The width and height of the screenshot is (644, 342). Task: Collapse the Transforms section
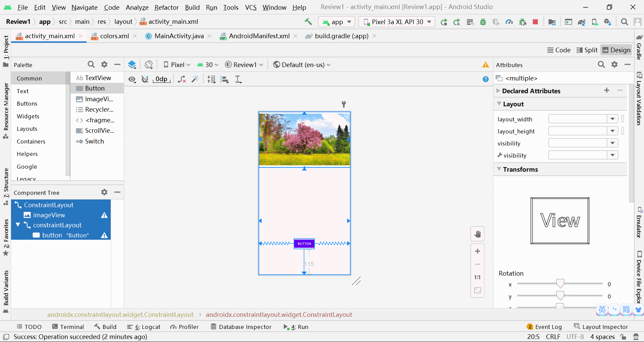point(499,169)
